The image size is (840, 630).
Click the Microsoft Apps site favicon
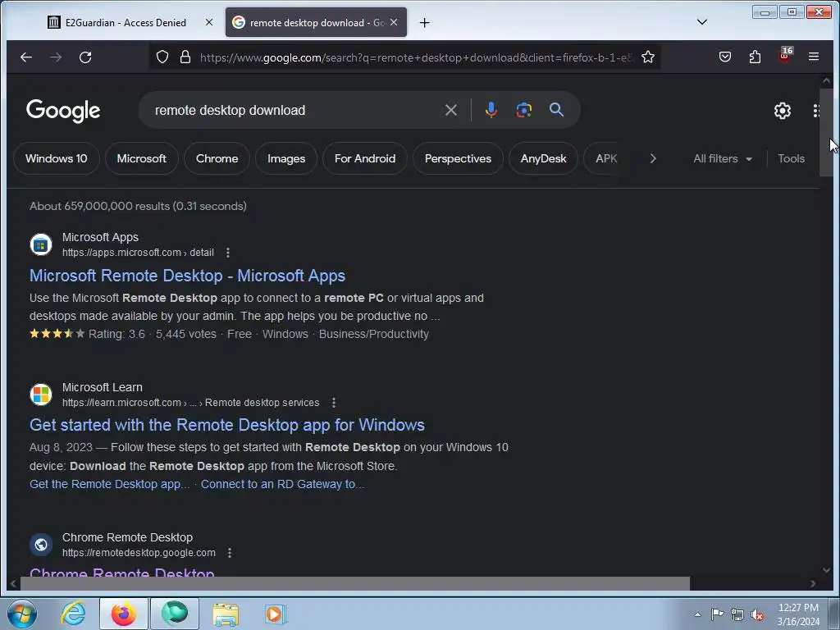tap(41, 244)
